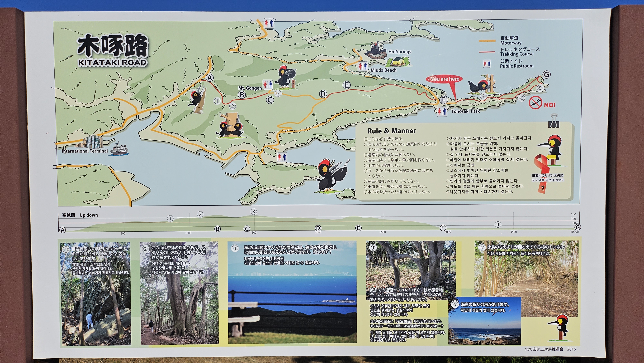Click number 1 on the elevation profile
The height and width of the screenshot is (363, 644).
(170, 218)
